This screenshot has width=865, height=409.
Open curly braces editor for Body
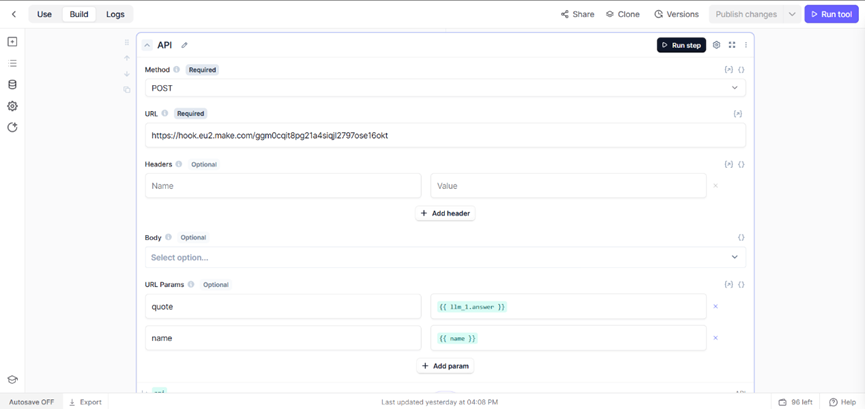(x=741, y=238)
